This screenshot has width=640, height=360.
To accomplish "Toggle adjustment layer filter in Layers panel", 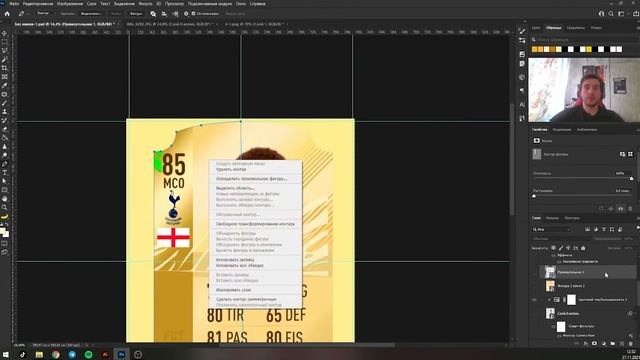I will tap(596, 229).
